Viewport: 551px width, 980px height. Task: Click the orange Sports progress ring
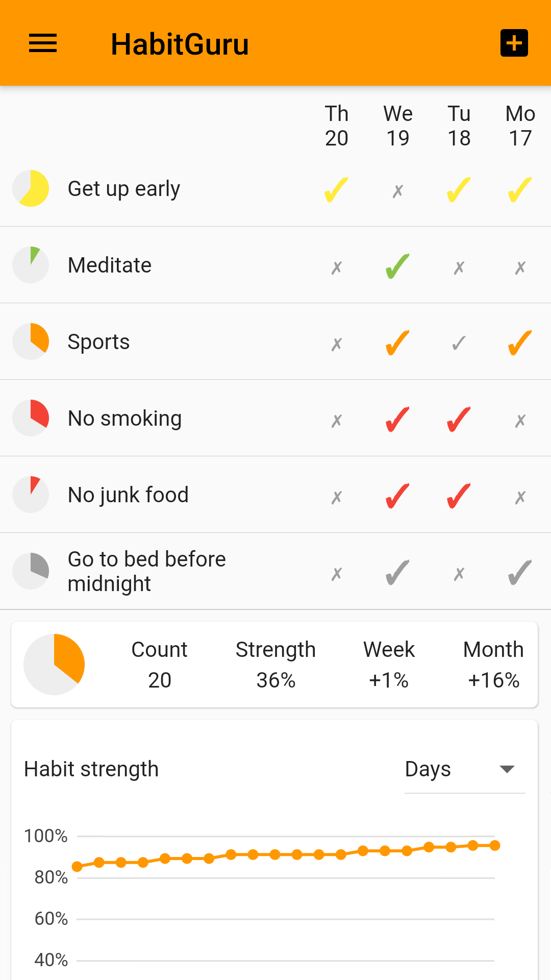click(31, 341)
